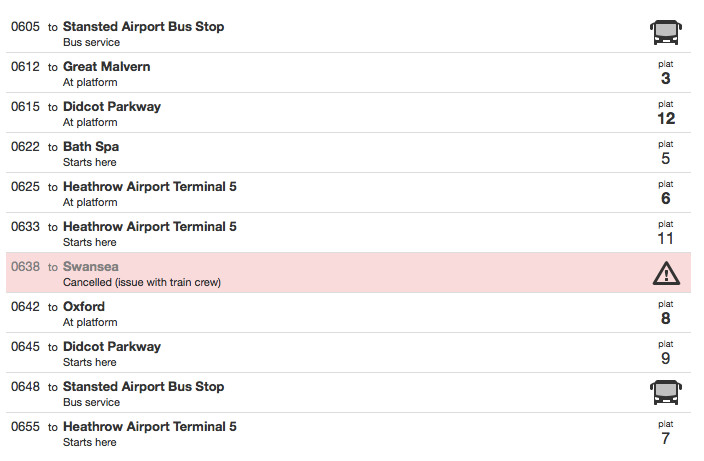
Task: Open the 0633 Heathrow Airport Terminal 5 train
Action: point(149,227)
